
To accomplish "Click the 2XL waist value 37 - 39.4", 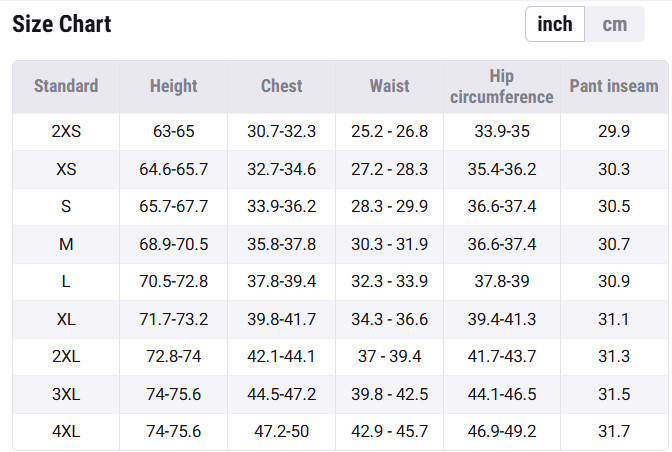I will click(x=390, y=357).
